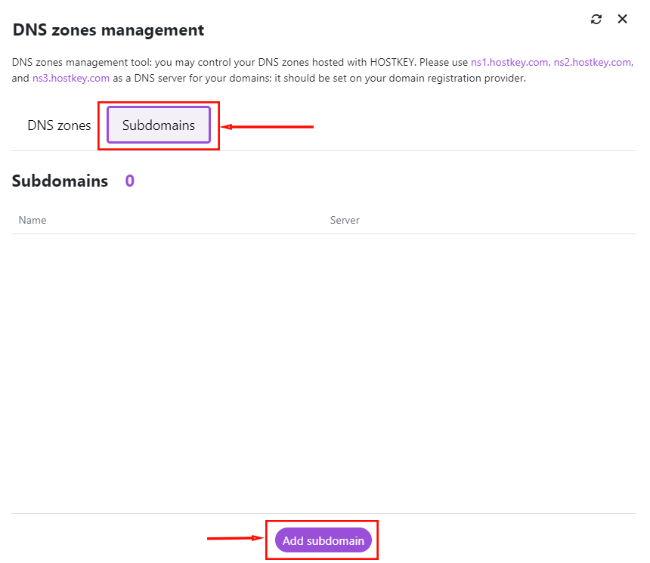Viewport: 650px width, 563px height.
Task: Click the footer area beside Add subdomain
Action: 506,539
